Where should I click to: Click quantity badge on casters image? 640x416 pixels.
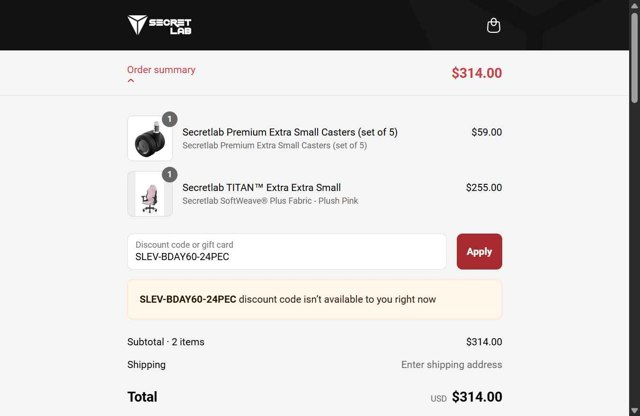click(x=169, y=119)
